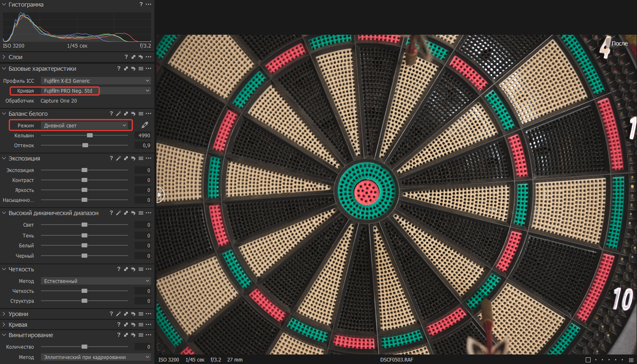Pick white balance with the eyedropper tool
Image resolution: width=637 pixels, height=364 pixels.
[x=145, y=125]
